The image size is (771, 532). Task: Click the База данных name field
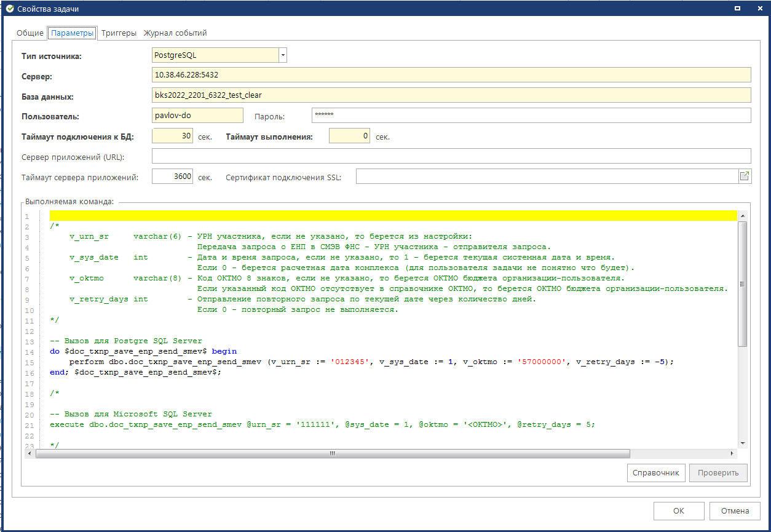click(451, 95)
